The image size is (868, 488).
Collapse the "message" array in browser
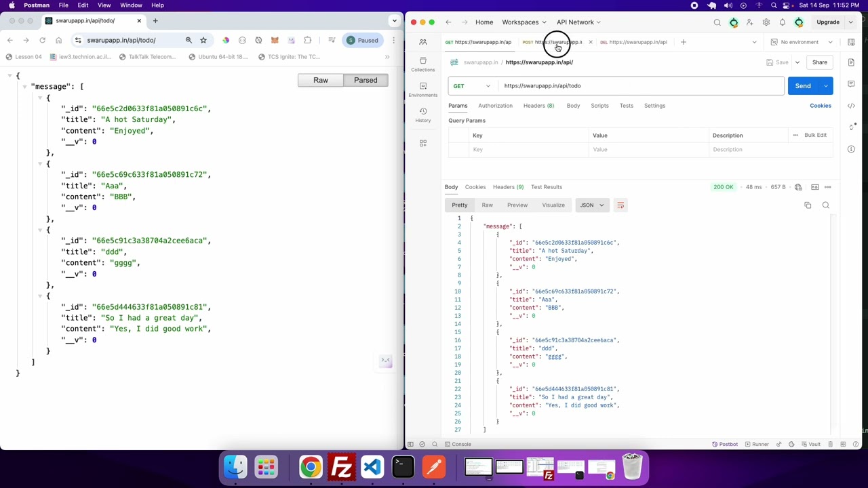[24, 87]
